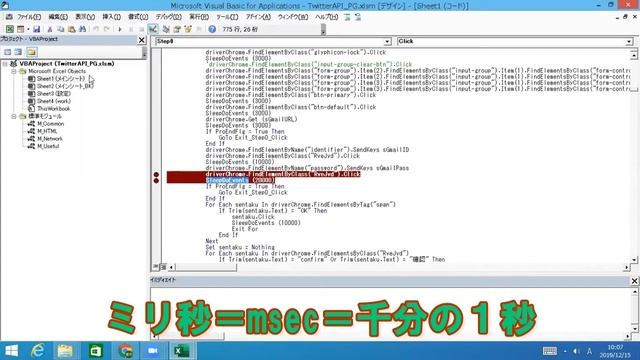Close the Immediate (イミディエイト) window
640x360 pixels.
pos(634,281)
